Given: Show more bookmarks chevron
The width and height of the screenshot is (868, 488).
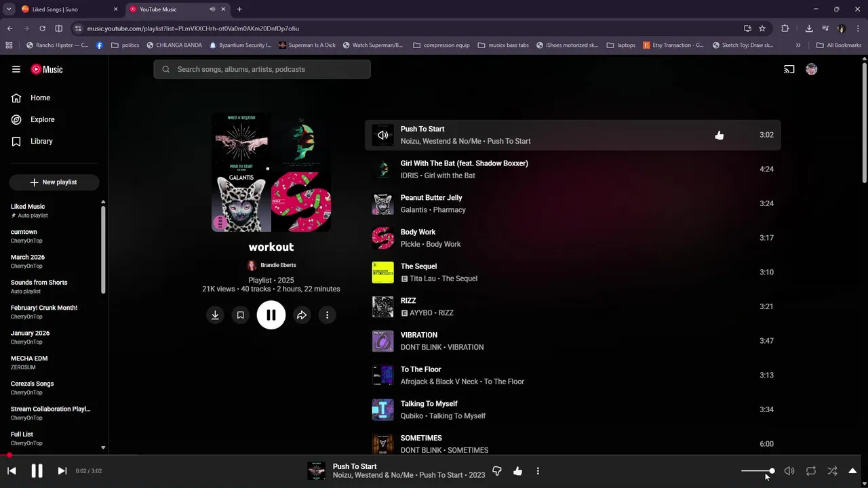Looking at the screenshot, I should [x=798, y=45].
